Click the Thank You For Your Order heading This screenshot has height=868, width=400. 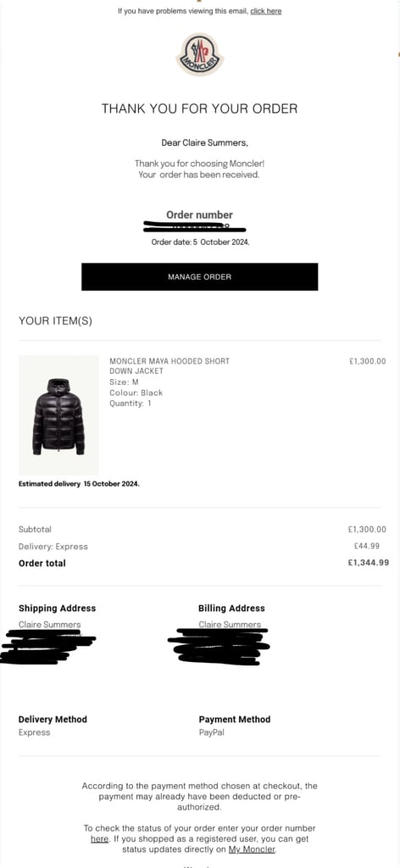(200, 108)
